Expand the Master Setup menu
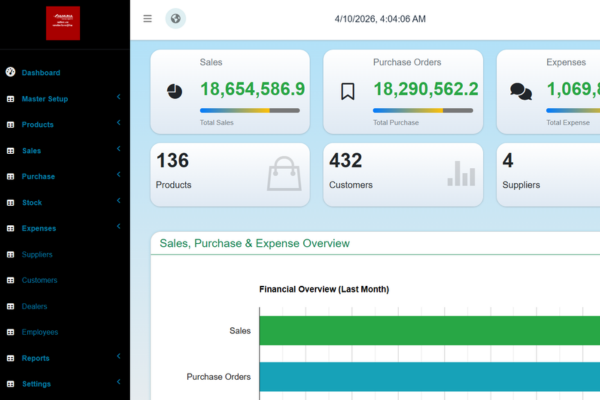Screen dimensions: 600x400 tap(118, 98)
